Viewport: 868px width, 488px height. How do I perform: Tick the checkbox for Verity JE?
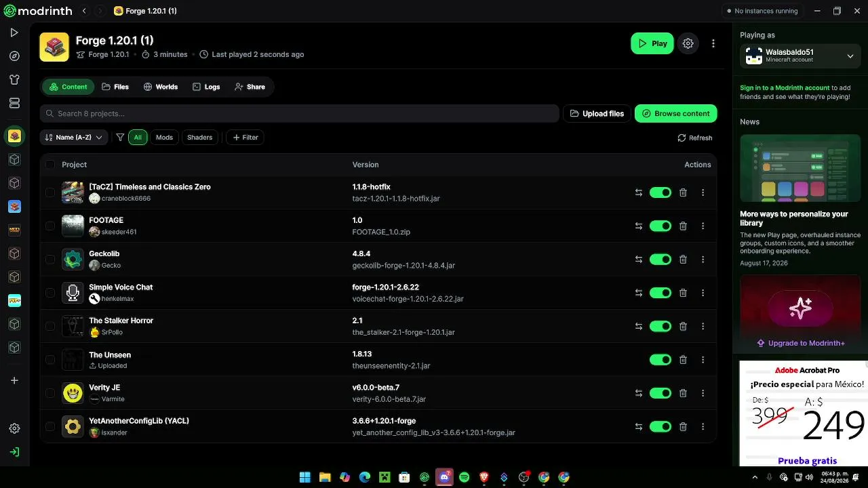(x=50, y=393)
